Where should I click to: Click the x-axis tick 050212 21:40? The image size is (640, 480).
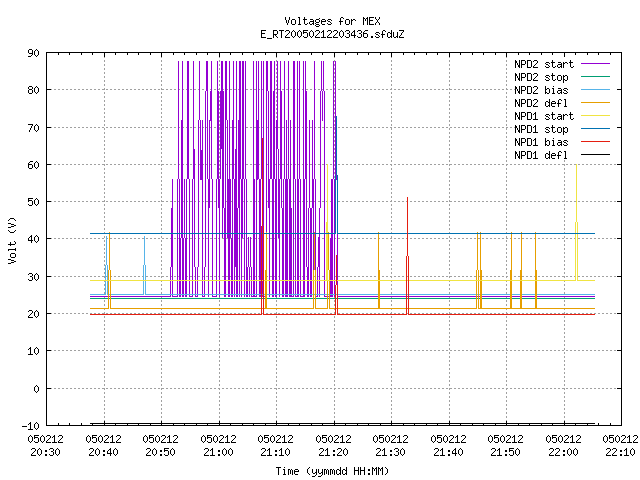[449, 445]
